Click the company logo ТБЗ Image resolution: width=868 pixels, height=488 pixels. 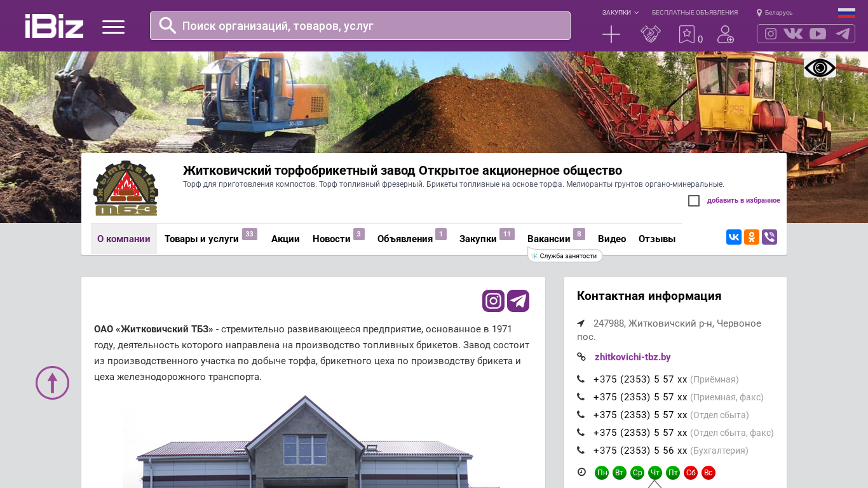point(126,188)
